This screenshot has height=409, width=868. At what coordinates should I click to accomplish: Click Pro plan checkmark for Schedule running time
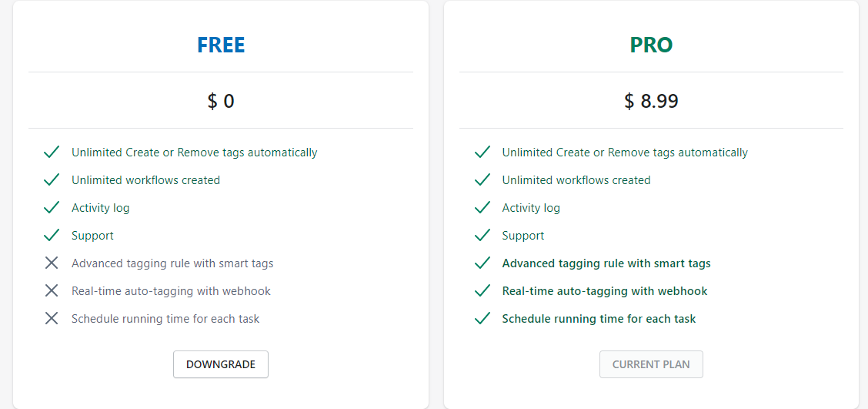pyautogui.click(x=482, y=319)
